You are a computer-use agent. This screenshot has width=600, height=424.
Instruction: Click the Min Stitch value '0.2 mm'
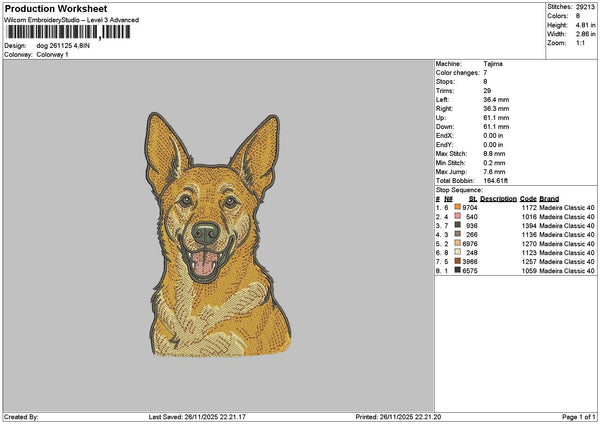(494, 163)
